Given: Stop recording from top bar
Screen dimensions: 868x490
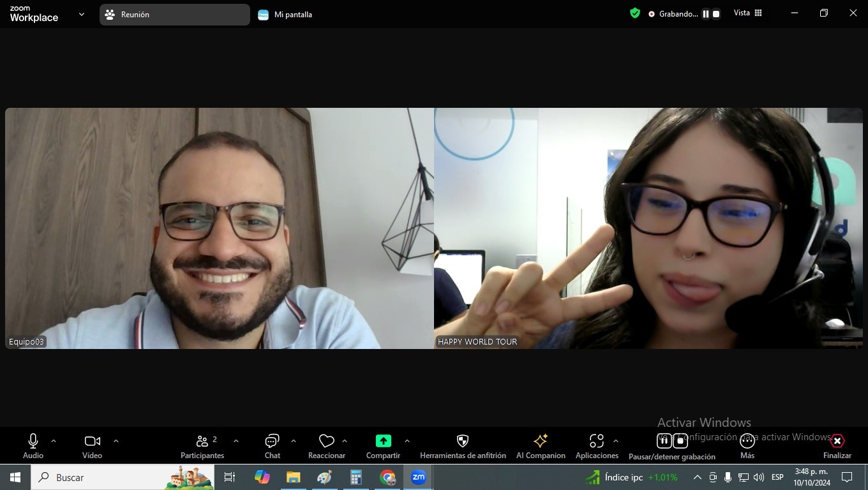Looking at the screenshot, I should click(x=716, y=14).
